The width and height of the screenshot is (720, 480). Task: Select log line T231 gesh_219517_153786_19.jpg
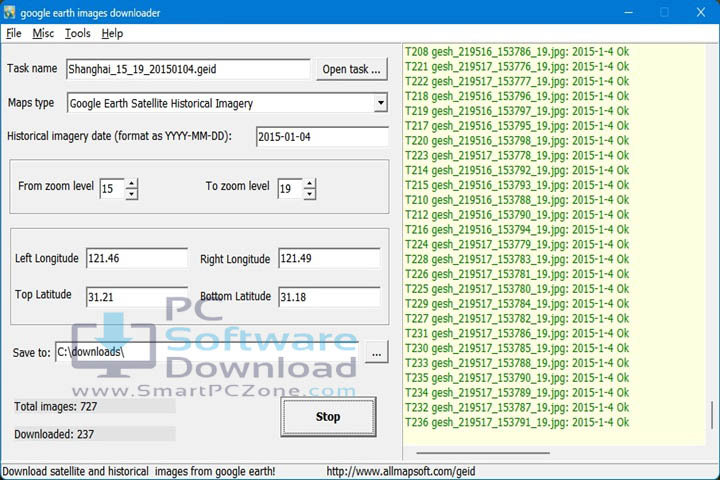(x=517, y=333)
